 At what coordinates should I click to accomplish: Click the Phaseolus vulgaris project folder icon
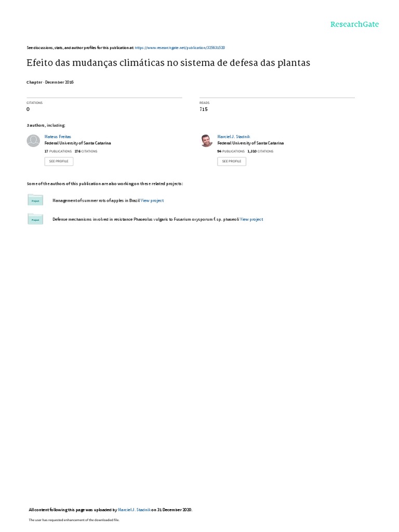35,219
